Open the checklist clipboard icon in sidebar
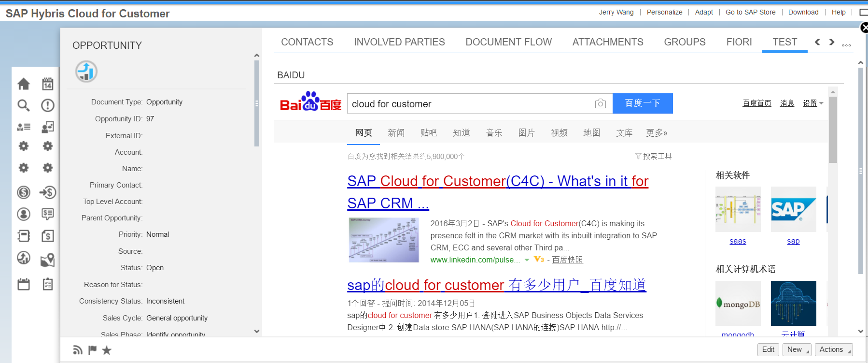The width and height of the screenshot is (868, 363). click(47, 284)
